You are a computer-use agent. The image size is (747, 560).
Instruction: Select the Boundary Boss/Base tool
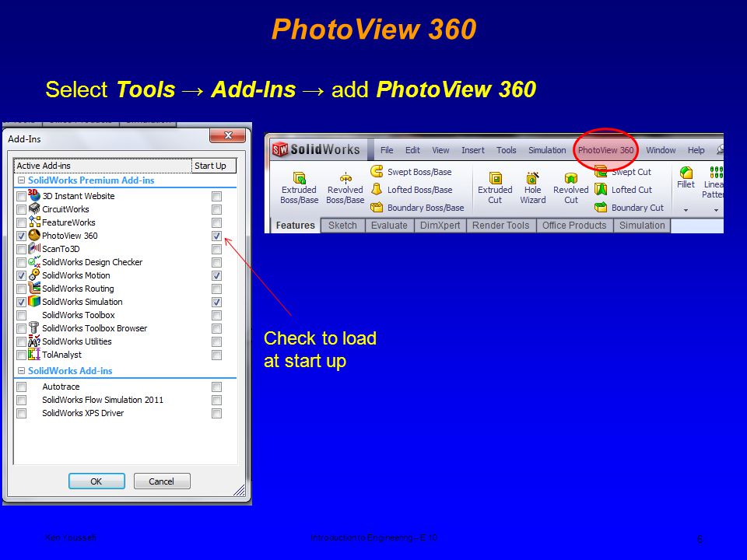pyautogui.click(x=417, y=207)
